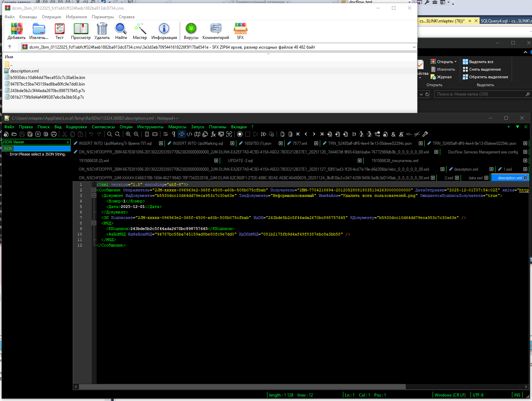Viewport: 532px width, 401px height.
Task: Click the Выделить все button
Action: click(x=481, y=62)
